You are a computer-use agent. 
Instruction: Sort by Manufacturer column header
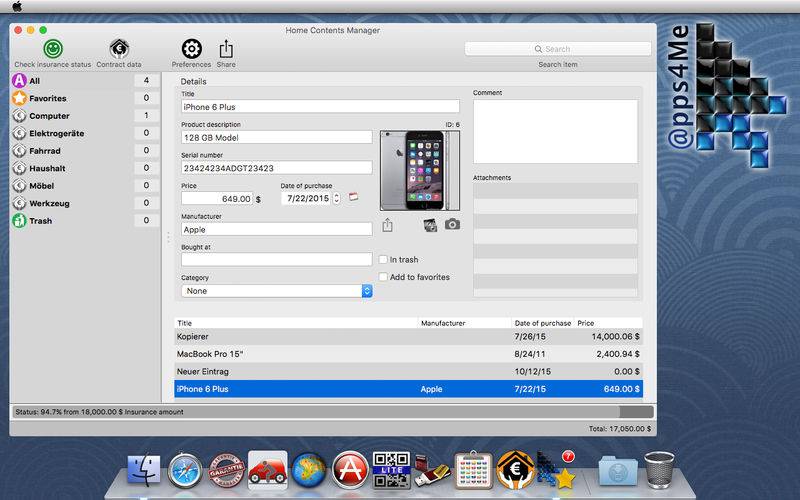point(465,323)
